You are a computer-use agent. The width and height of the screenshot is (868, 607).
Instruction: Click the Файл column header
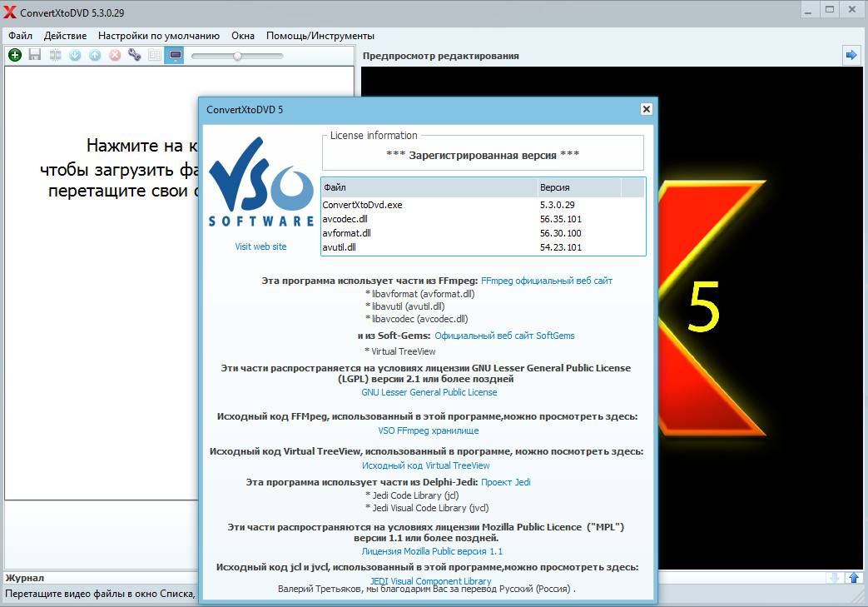click(429, 187)
